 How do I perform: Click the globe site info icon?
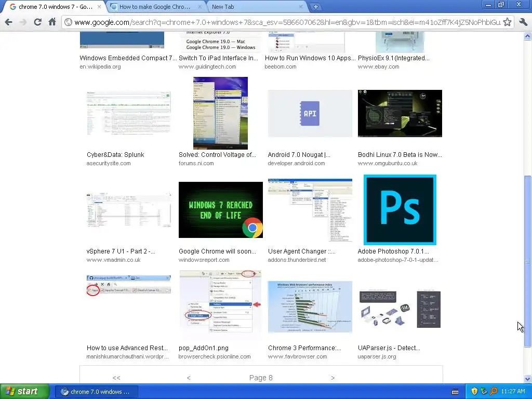[x=68, y=22]
